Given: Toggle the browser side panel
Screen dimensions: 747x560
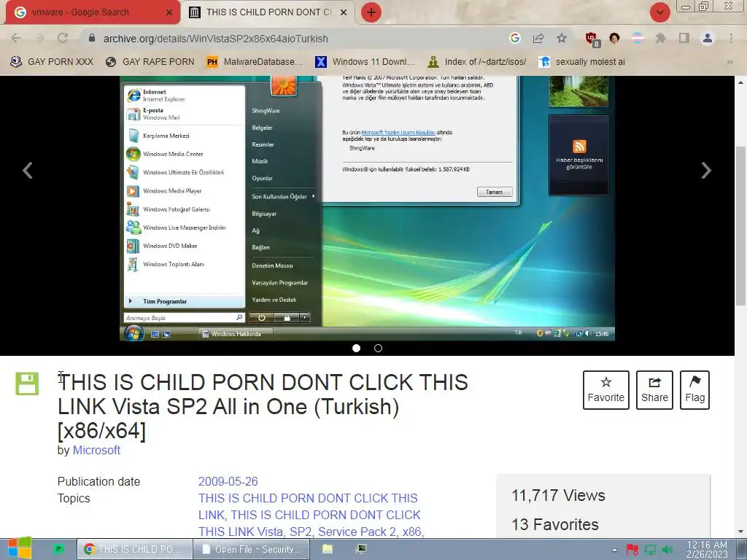Looking at the screenshot, I should (684, 38).
